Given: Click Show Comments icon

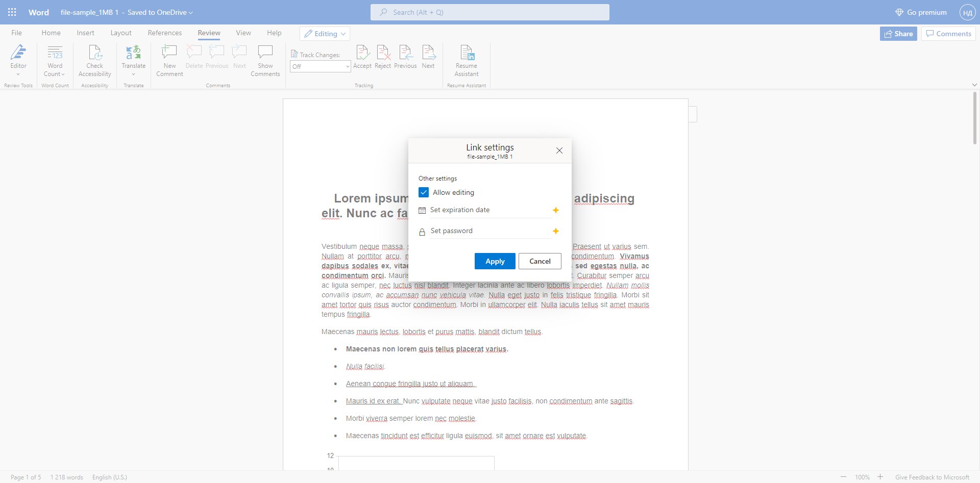Looking at the screenshot, I should [x=265, y=52].
